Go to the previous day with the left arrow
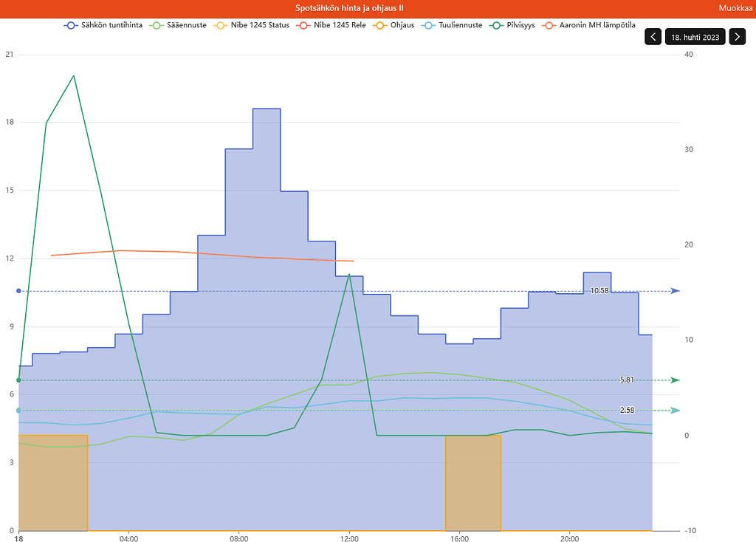Image resolution: width=756 pixels, height=542 pixels. point(653,36)
